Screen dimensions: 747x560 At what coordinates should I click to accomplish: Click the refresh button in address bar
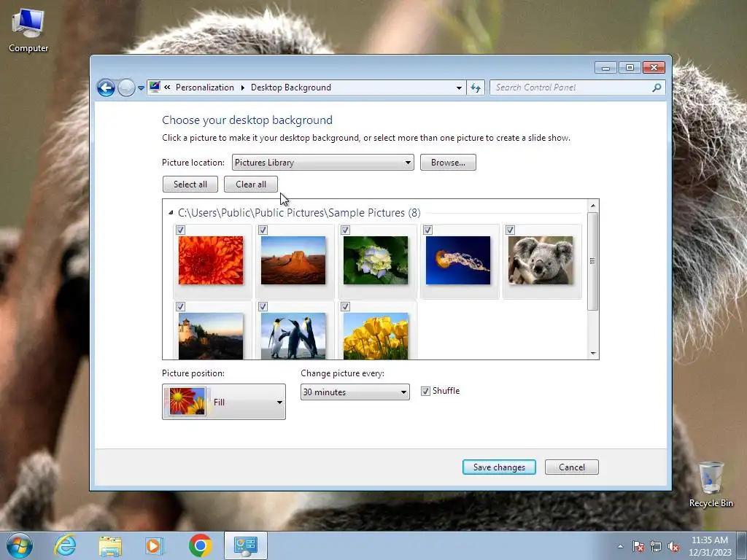pyautogui.click(x=476, y=87)
